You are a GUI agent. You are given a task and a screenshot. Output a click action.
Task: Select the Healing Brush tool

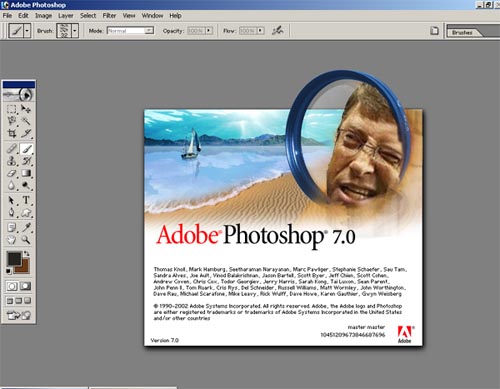pos(12,149)
